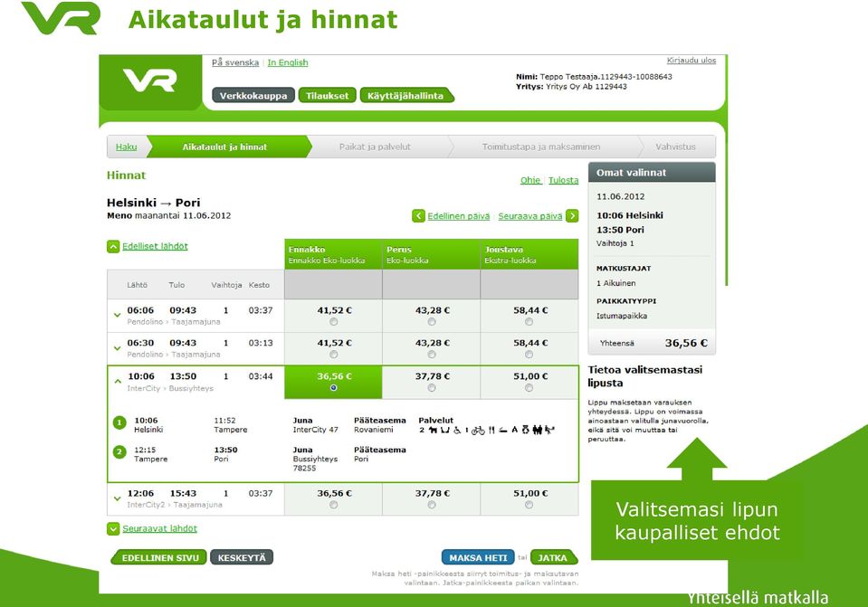Image resolution: width=868 pixels, height=607 pixels.
Task: Click the bicycle transport service icon
Action: (478, 430)
